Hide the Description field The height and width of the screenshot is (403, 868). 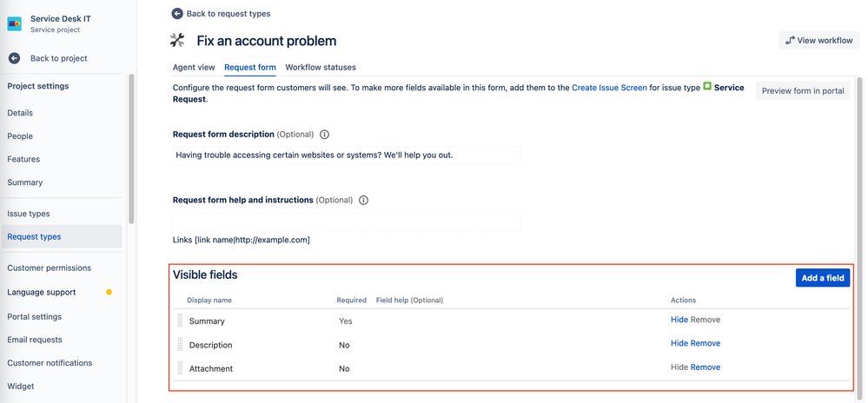point(679,343)
